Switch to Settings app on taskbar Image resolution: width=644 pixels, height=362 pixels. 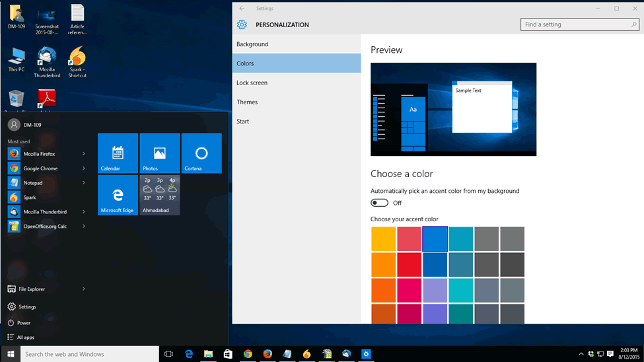click(x=366, y=354)
